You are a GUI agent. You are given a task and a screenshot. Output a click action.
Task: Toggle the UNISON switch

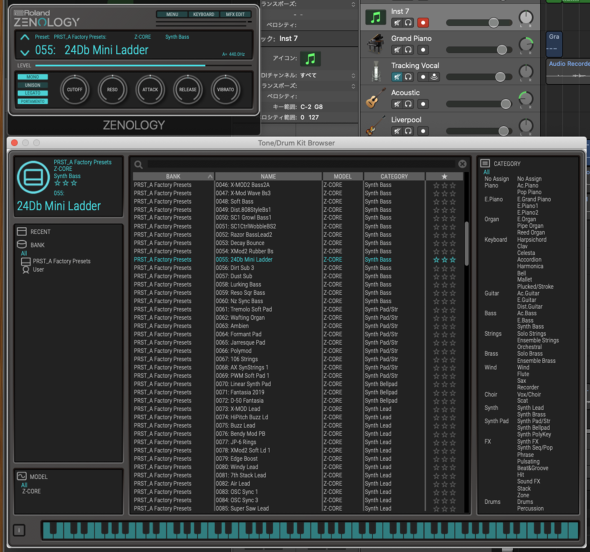coord(33,85)
